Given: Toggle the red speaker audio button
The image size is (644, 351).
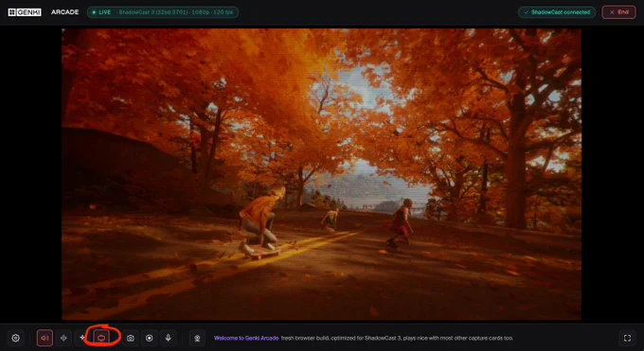Looking at the screenshot, I should click(45, 338).
